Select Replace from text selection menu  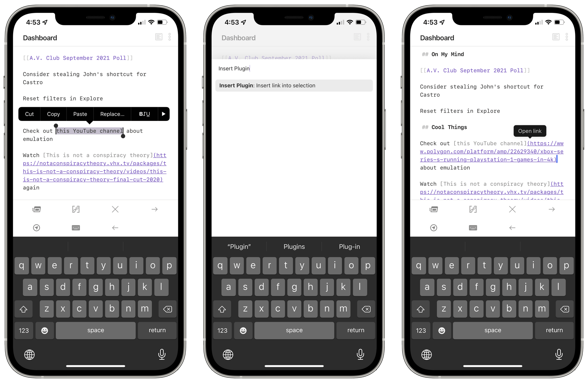point(112,114)
